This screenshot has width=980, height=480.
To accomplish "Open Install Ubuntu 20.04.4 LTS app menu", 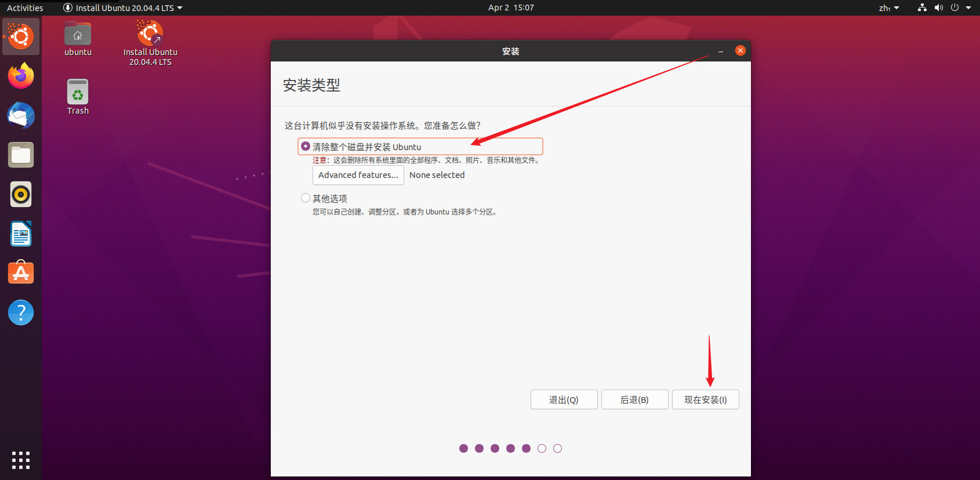I will [122, 8].
